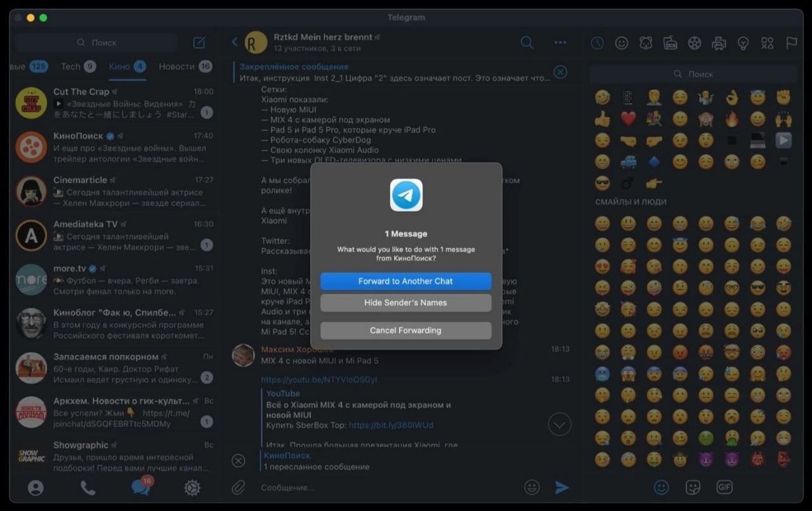812x511 pixels.
Task: Open Calls with the phone icon
Action: tap(88, 488)
